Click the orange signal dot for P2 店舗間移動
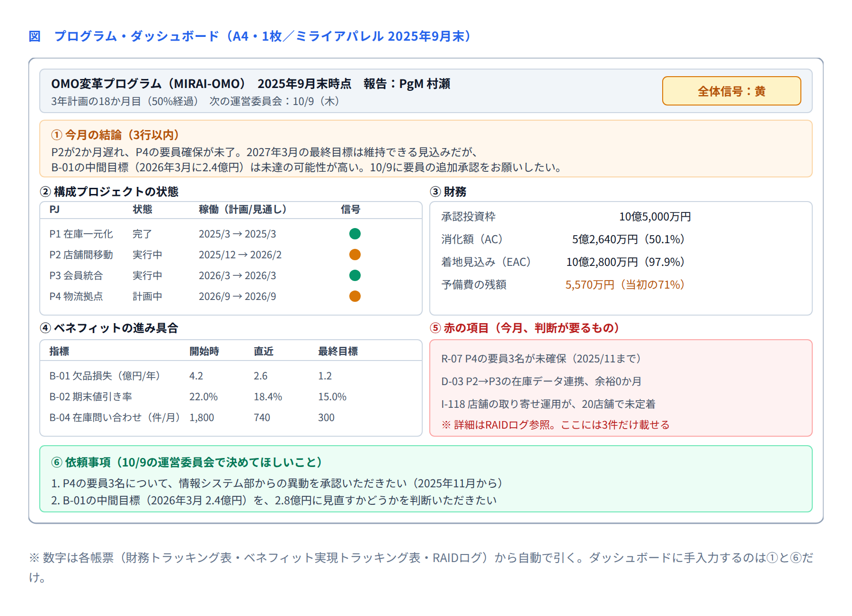This screenshot has width=852, height=616. [x=355, y=255]
